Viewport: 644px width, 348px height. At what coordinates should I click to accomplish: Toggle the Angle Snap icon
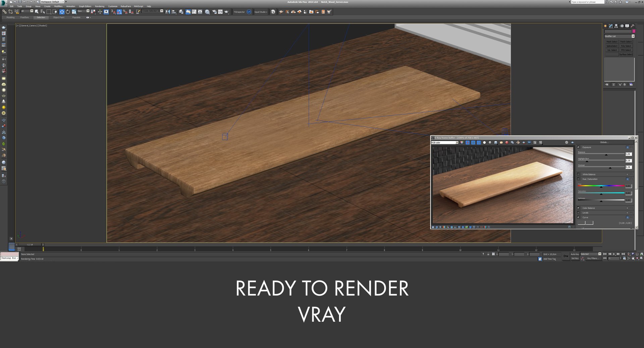119,12
